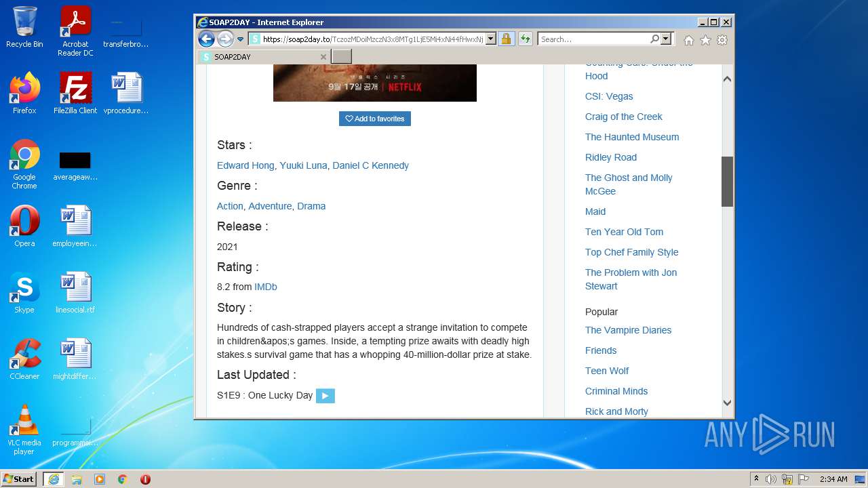Open the Opera taskbar icon

click(145, 479)
